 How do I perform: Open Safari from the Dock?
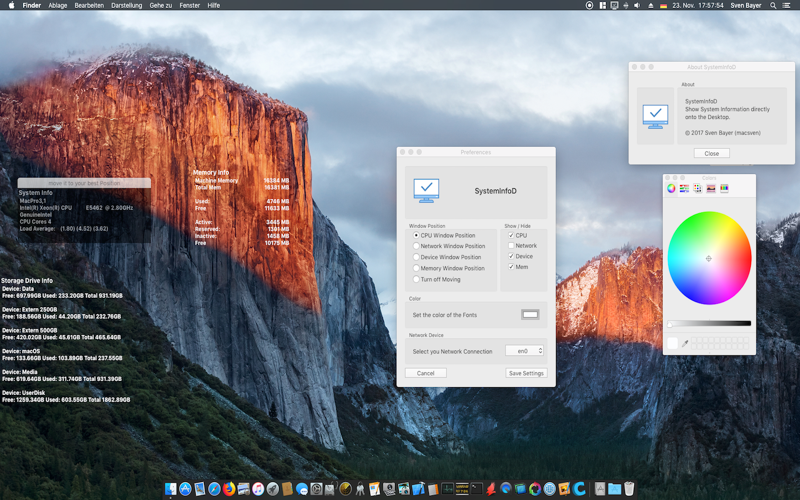214,489
